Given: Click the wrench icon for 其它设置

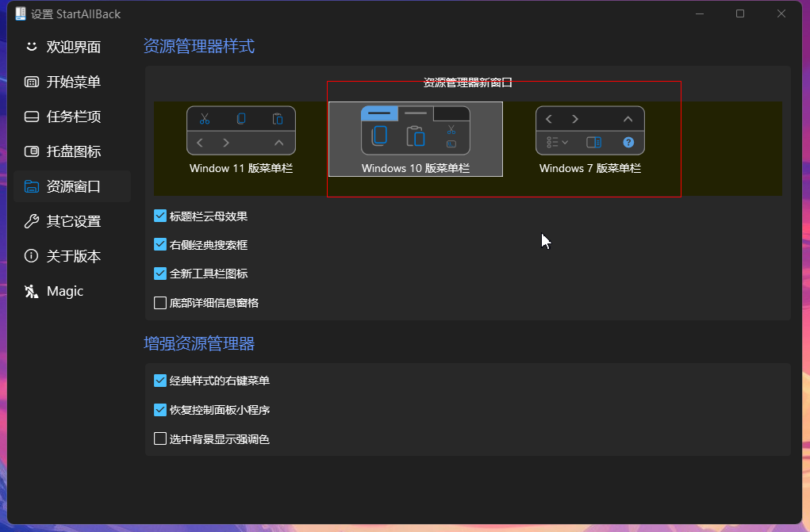Looking at the screenshot, I should (32, 221).
